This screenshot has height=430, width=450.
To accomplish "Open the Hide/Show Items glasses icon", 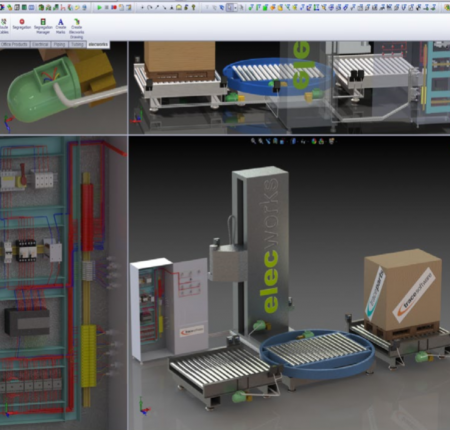I will 303,141.
